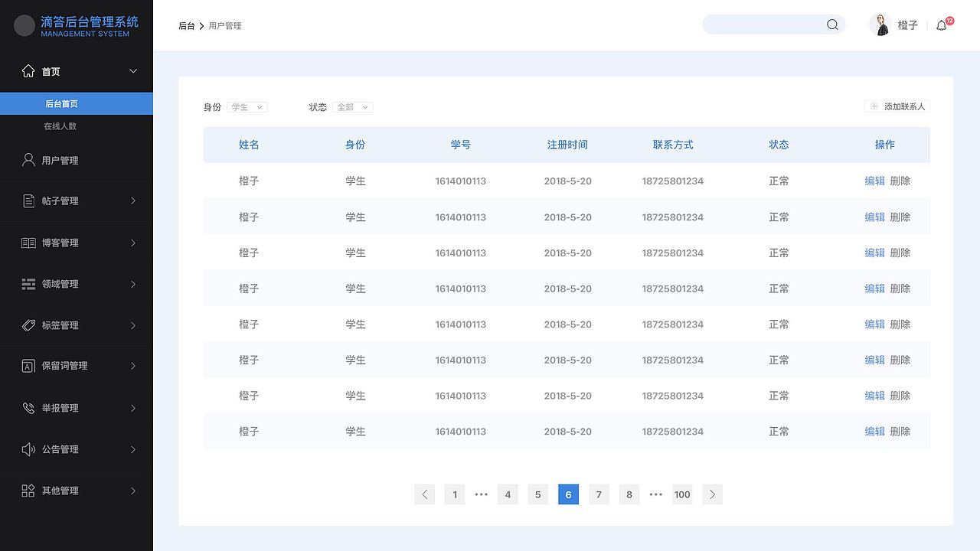
Task: Click the search magnifier icon
Action: (831, 24)
